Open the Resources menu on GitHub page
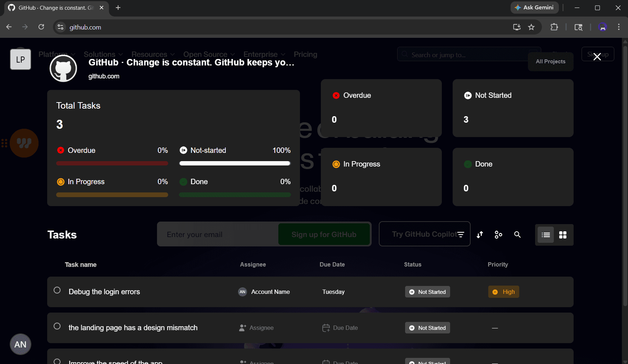Screen dimensions: 628x364 coord(153,54)
